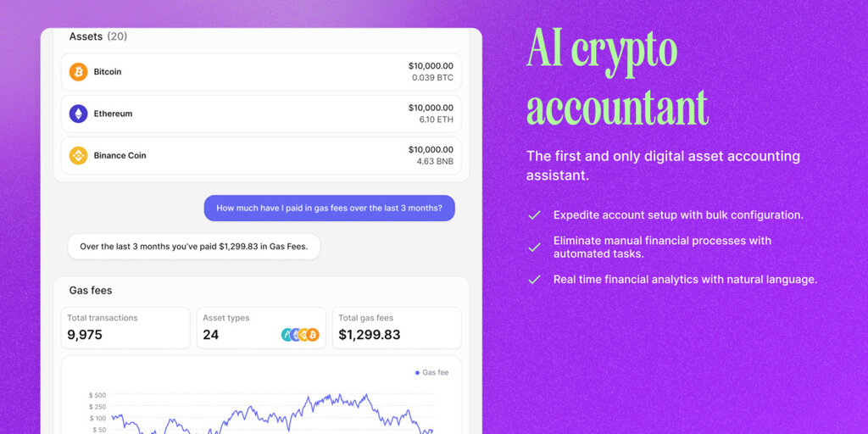Click the Gas fee legend dot
The width and height of the screenshot is (868, 434).
(417, 373)
